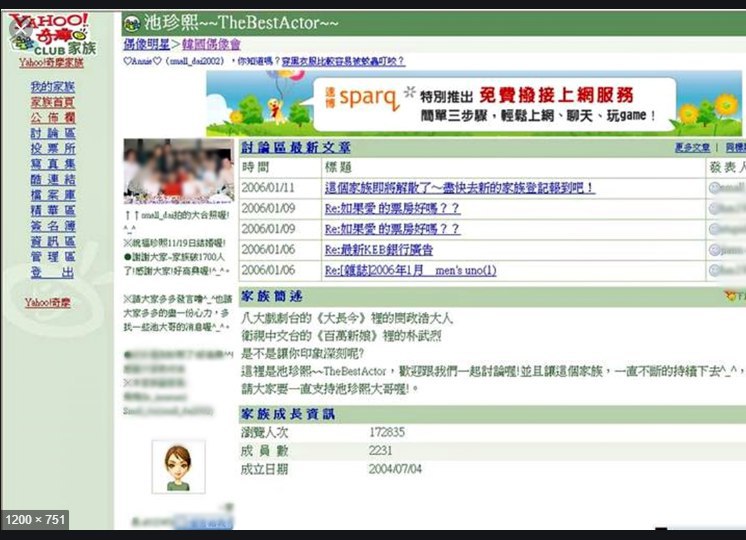Open 我的家族 in the sidebar
746x540 pixels.
(x=52, y=87)
